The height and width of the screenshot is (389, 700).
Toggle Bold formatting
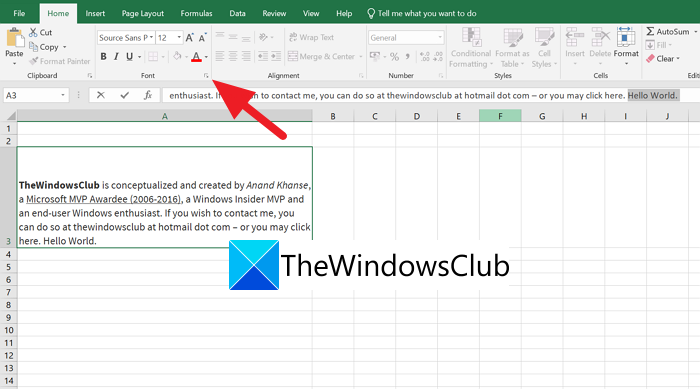pyautogui.click(x=104, y=56)
